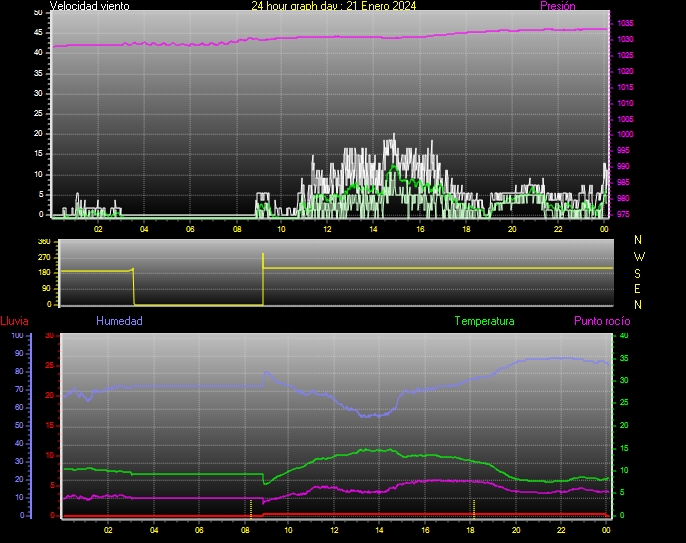
Task: Click the 80 humidity axis value
Action: coord(19,371)
